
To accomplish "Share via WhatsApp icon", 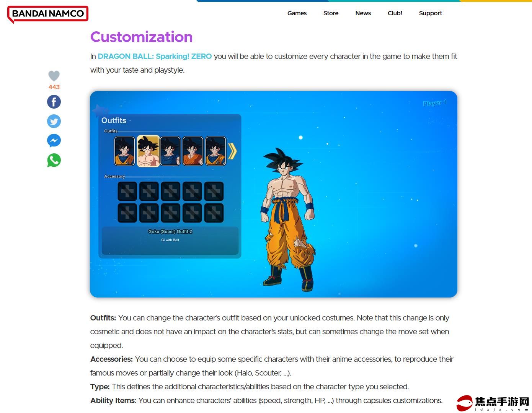I will [x=54, y=160].
